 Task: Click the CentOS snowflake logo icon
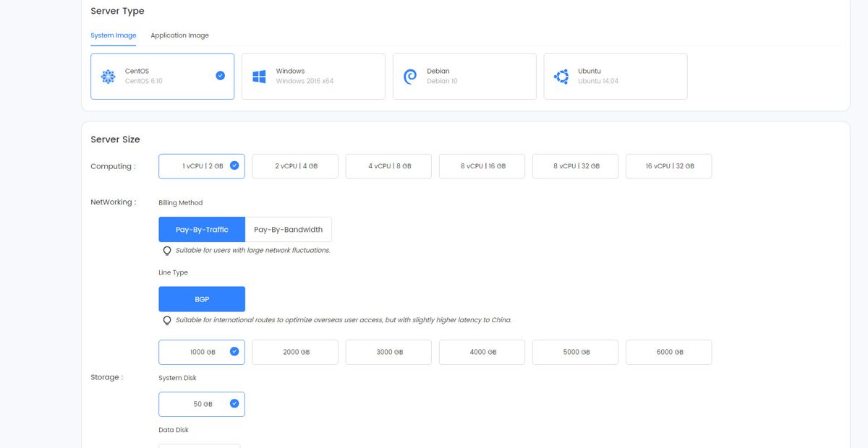click(108, 77)
